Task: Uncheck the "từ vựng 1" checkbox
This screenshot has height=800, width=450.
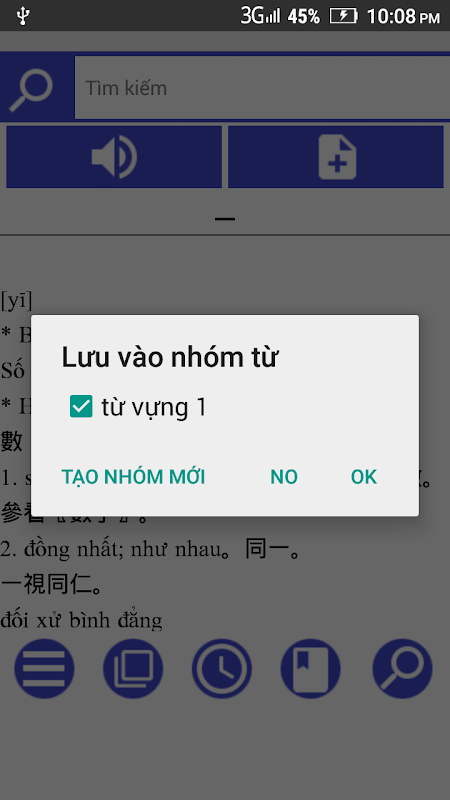Action: [81, 407]
